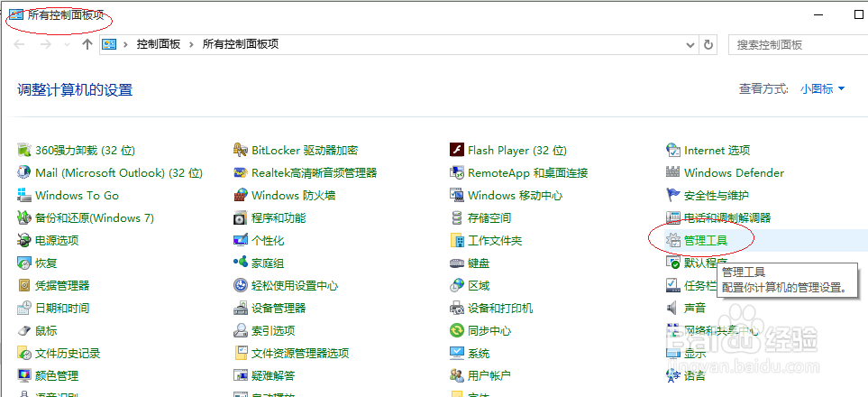Open the 疑难解答 link

tap(273, 376)
